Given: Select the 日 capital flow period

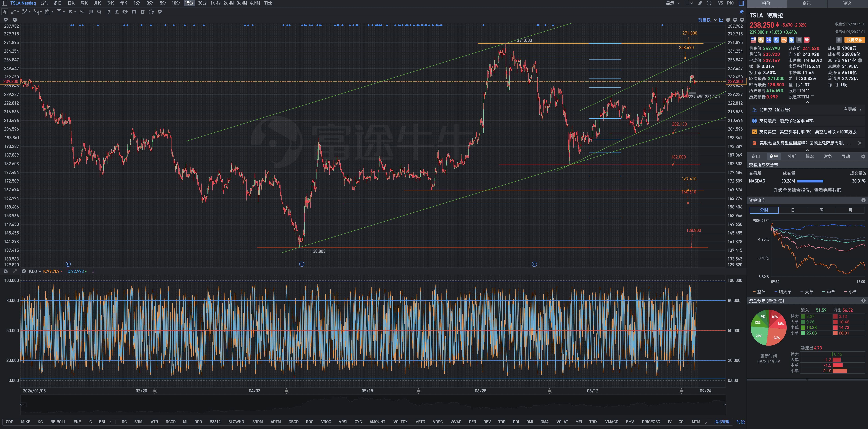Looking at the screenshot, I should (793, 210).
